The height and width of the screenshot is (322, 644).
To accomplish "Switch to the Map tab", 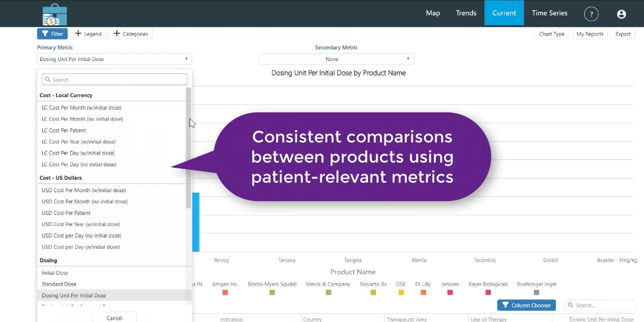I will pyautogui.click(x=433, y=13).
